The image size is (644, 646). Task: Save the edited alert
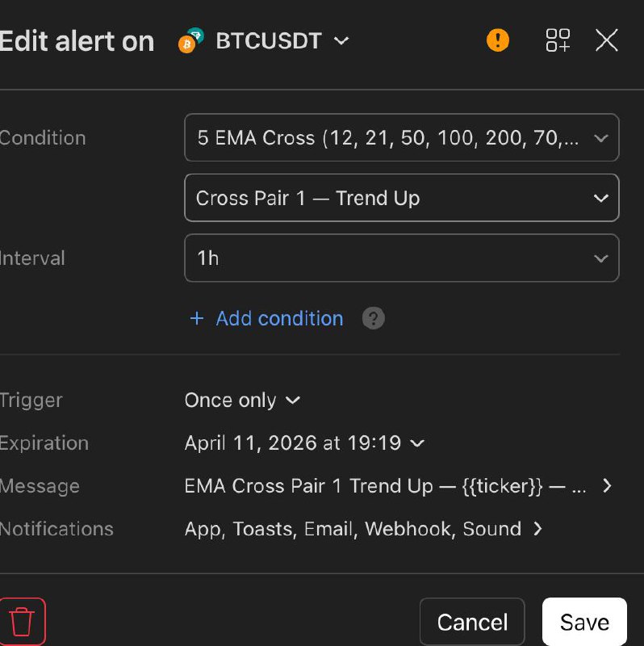(584, 621)
